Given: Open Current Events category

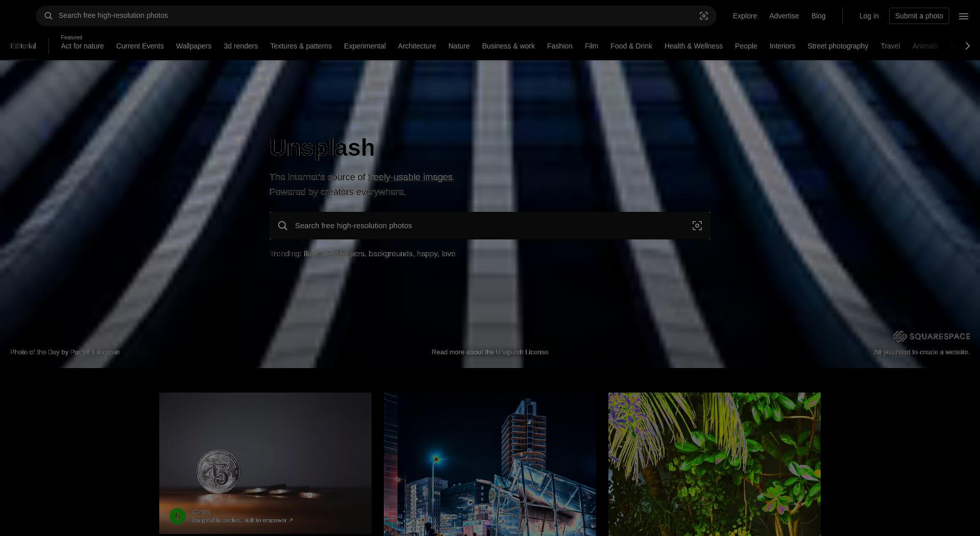Looking at the screenshot, I should point(140,46).
